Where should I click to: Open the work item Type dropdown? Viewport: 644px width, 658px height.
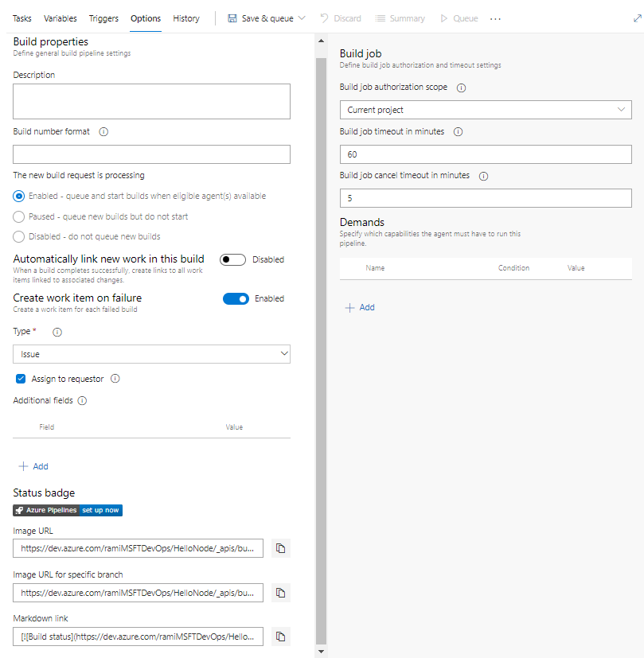[151, 354]
